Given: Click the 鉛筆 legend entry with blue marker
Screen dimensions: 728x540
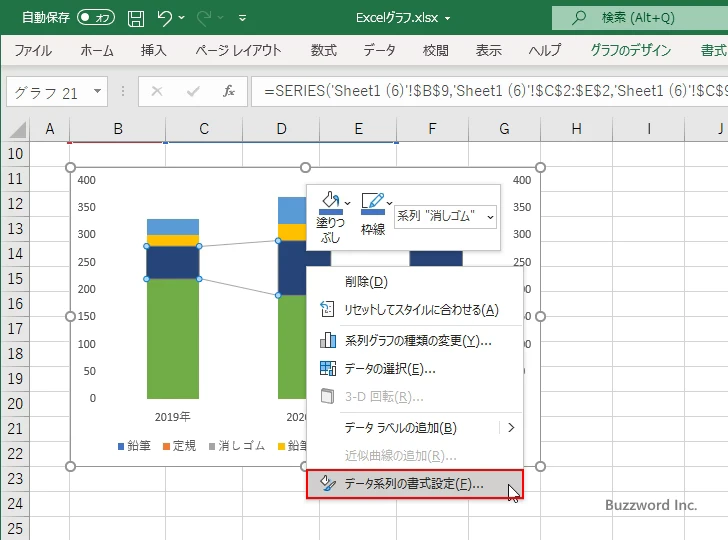Looking at the screenshot, I should (x=134, y=446).
